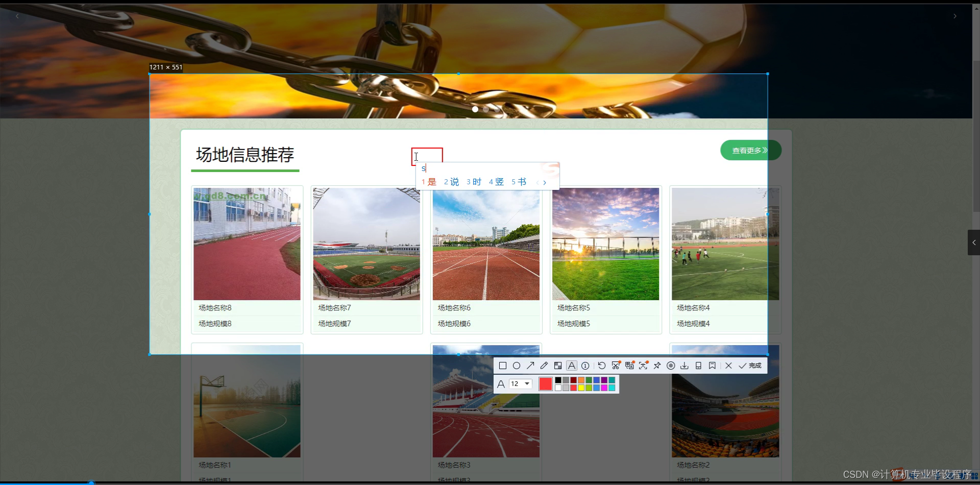
Task: Select the arrow annotation tool
Action: point(530,366)
